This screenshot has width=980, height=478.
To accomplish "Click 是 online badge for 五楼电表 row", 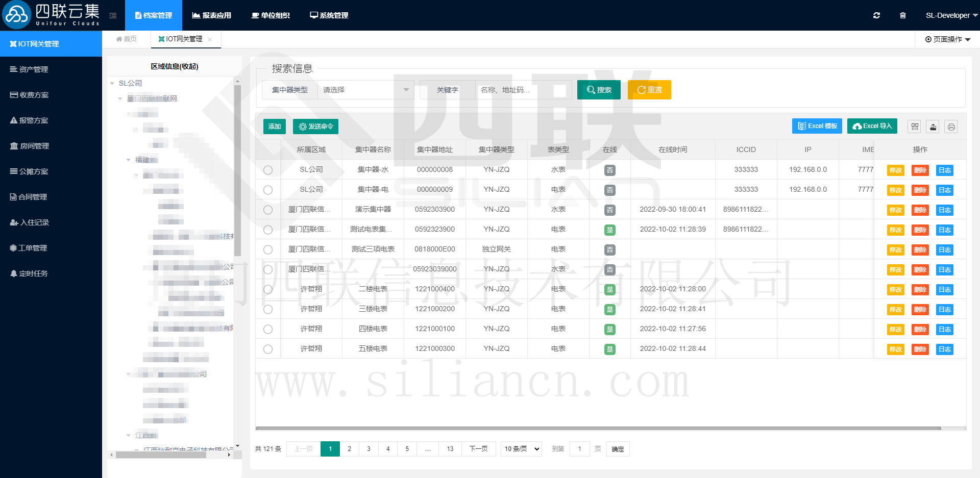I will coord(609,349).
